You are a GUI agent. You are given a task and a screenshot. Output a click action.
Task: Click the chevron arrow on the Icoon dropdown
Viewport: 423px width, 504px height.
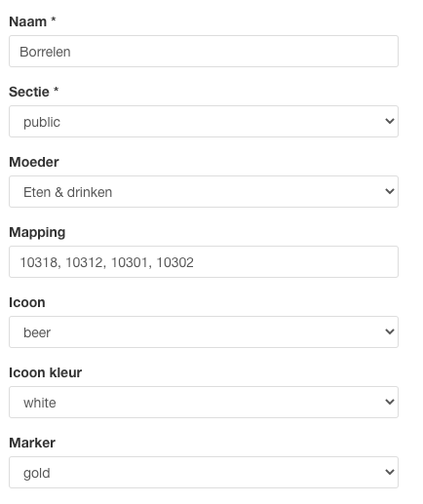coord(390,331)
